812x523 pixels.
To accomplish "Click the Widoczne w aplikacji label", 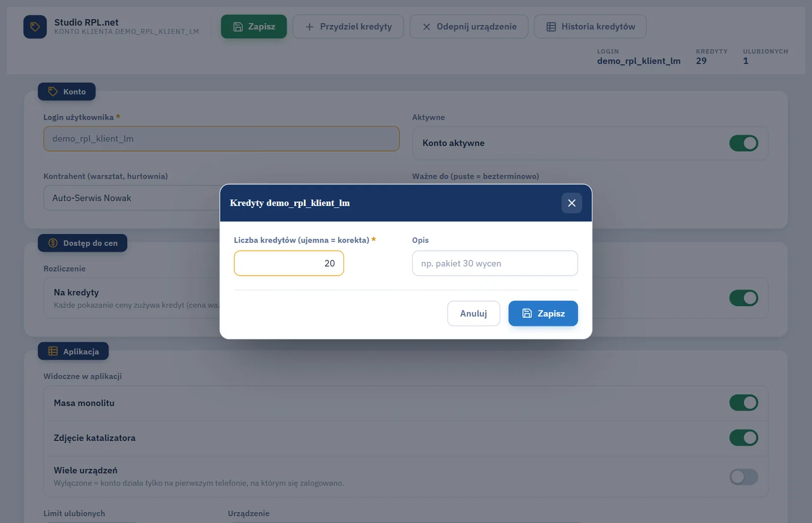I will point(83,376).
